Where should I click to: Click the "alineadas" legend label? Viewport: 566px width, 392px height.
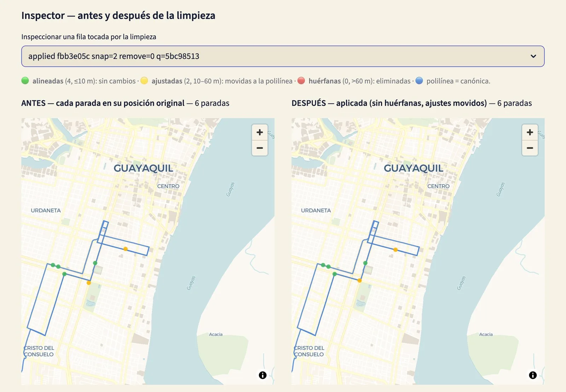click(x=48, y=81)
